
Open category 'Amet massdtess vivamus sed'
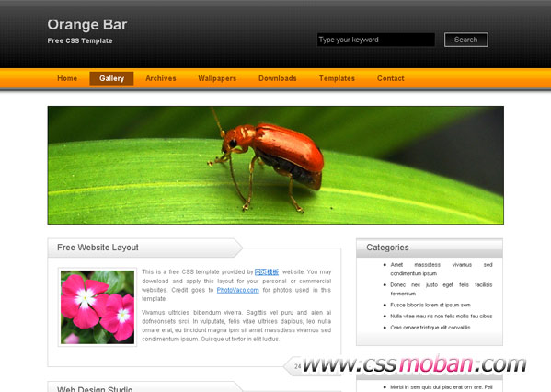[x=441, y=269]
